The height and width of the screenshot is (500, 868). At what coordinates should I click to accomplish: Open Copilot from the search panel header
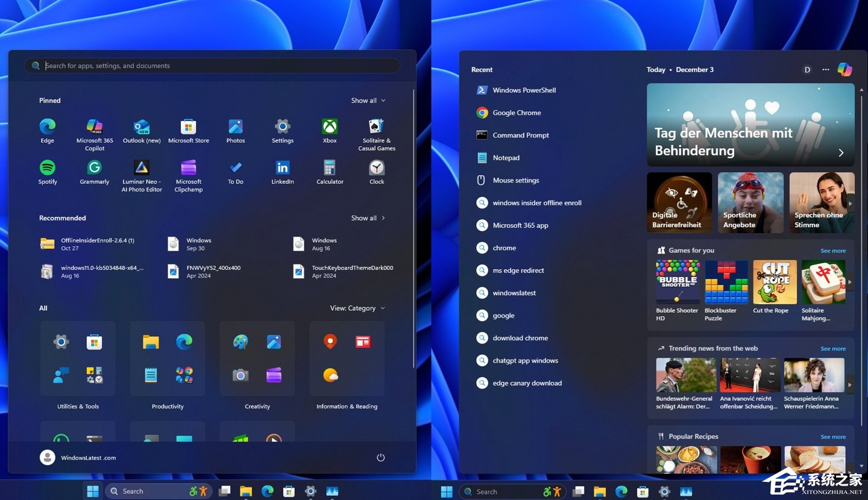(x=845, y=69)
